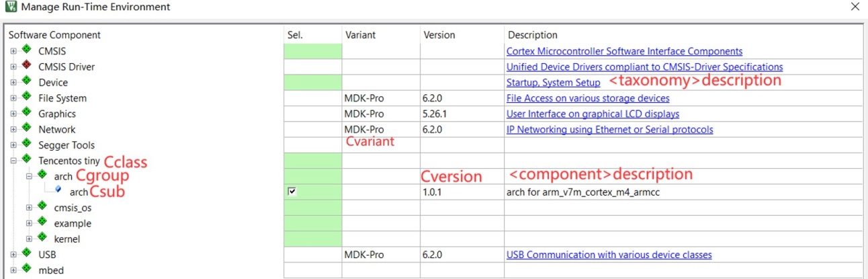Open the Cortex Microcontroller Software Interface Components link
The width and height of the screenshot is (868, 279).
[624, 51]
